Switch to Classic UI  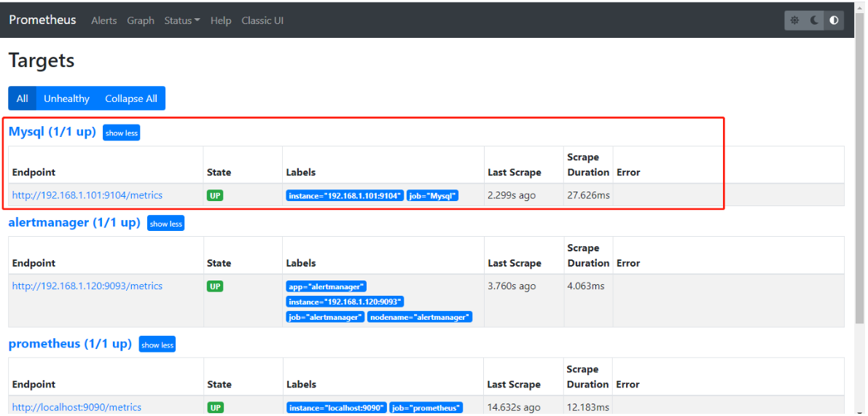(262, 20)
